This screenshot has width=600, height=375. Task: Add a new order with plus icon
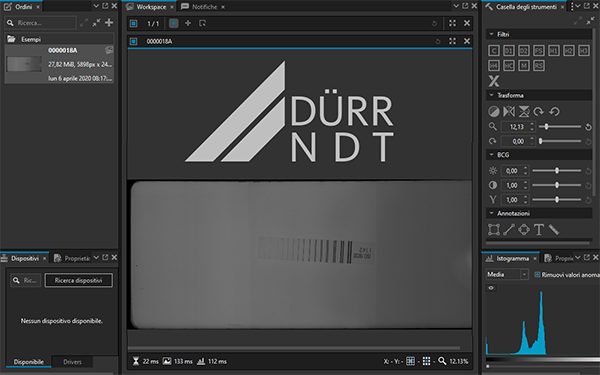point(109,23)
